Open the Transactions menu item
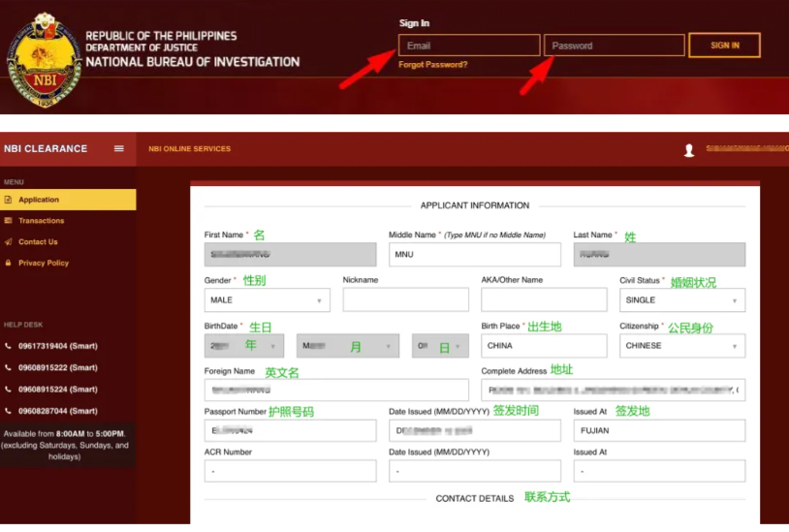The height and width of the screenshot is (532, 789). (41, 221)
